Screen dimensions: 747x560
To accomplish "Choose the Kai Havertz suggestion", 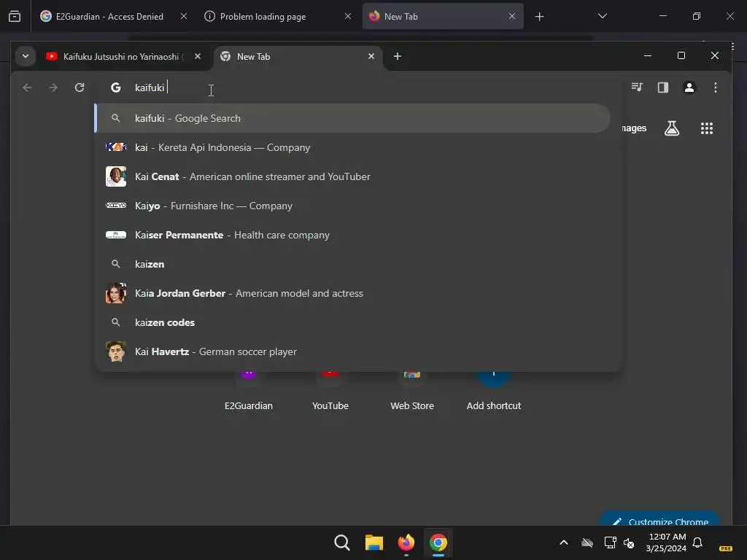I will pyautogui.click(x=352, y=352).
